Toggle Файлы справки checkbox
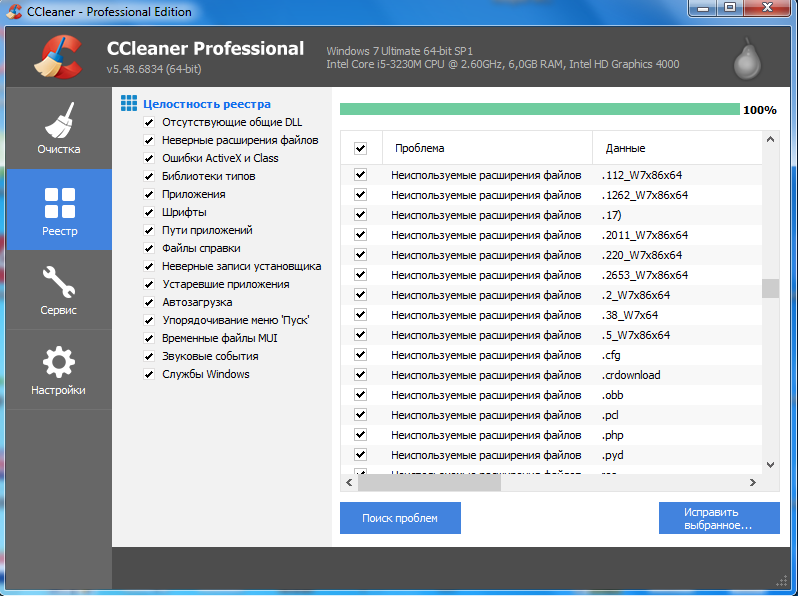Image resolution: width=798 pixels, height=596 pixels. (149, 248)
